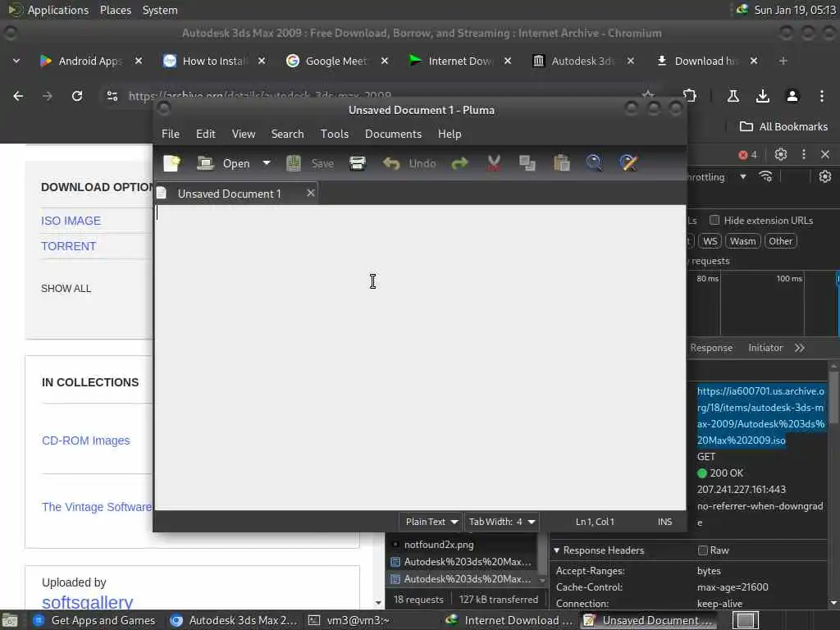Open the Initiator tab in DevTools
Image resolution: width=840 pixels, height=630 pixels.
[765, 348]
